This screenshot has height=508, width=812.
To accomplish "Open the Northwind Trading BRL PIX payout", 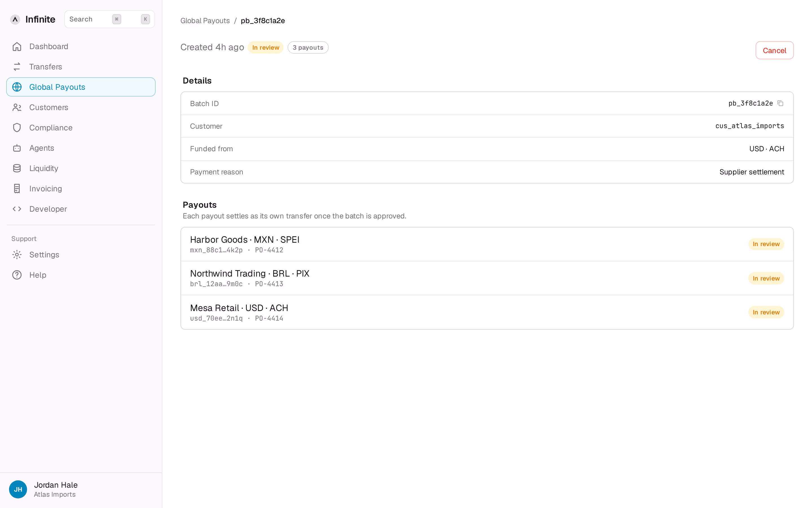I will click(487, 278).
